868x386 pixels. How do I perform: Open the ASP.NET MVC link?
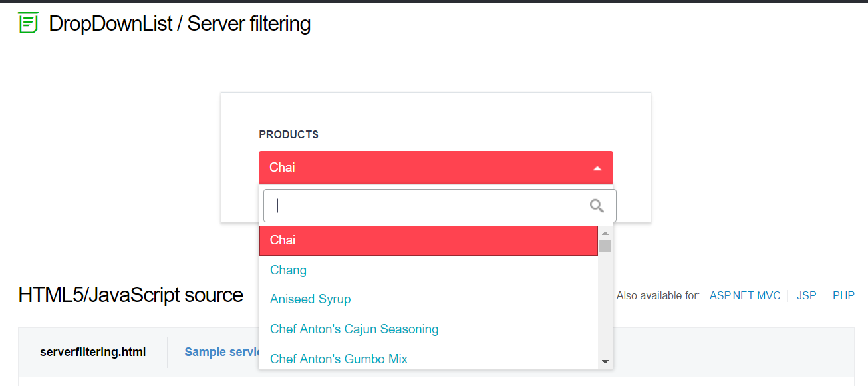click(745, 295)
